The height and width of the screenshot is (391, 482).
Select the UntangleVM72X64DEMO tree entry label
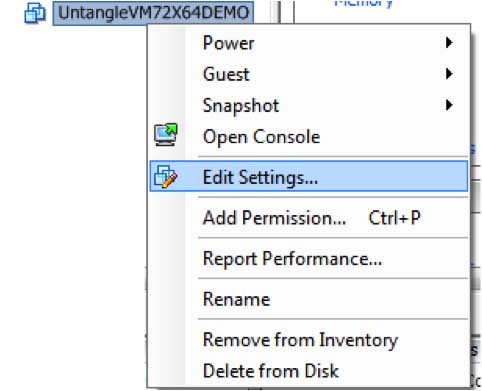pos(153,13)
